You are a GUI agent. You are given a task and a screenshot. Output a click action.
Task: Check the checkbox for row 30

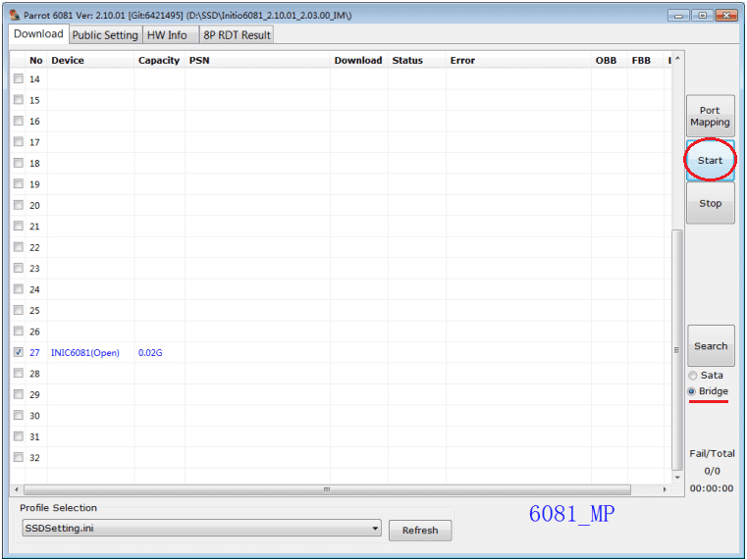point(18,415)
